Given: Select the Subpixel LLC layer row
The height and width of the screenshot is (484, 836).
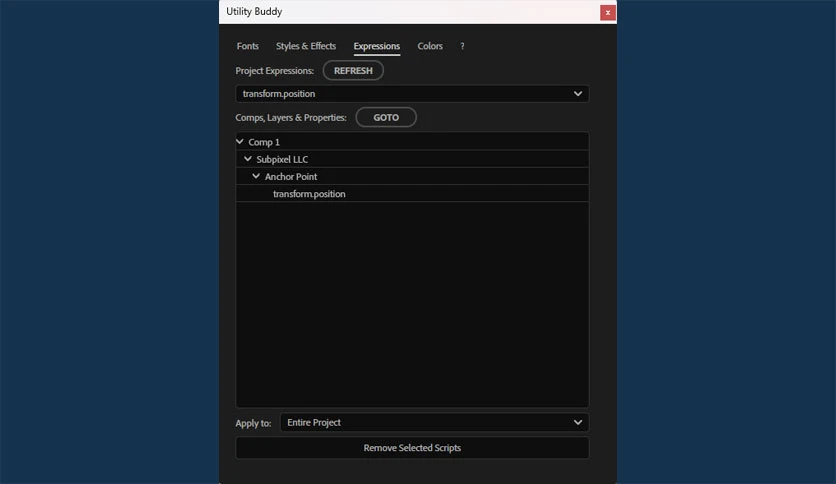Looking at the screenshot, I should (x=412, y=159).
